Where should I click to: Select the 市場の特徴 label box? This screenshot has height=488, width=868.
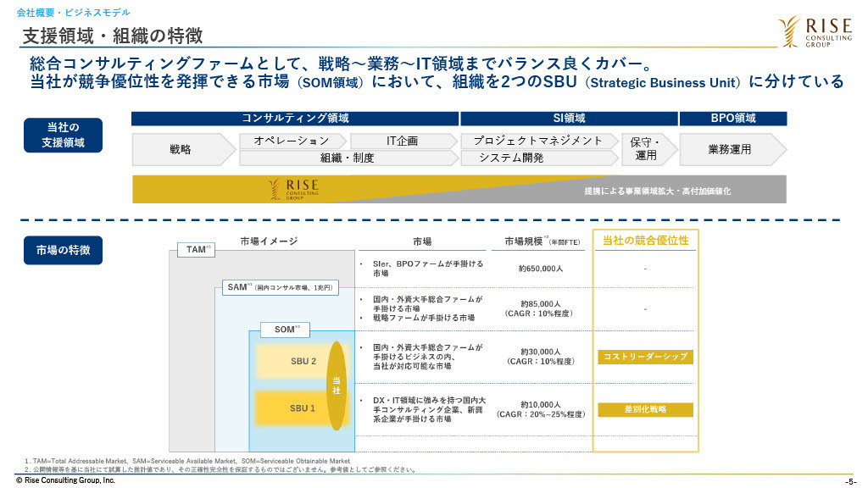63,250
